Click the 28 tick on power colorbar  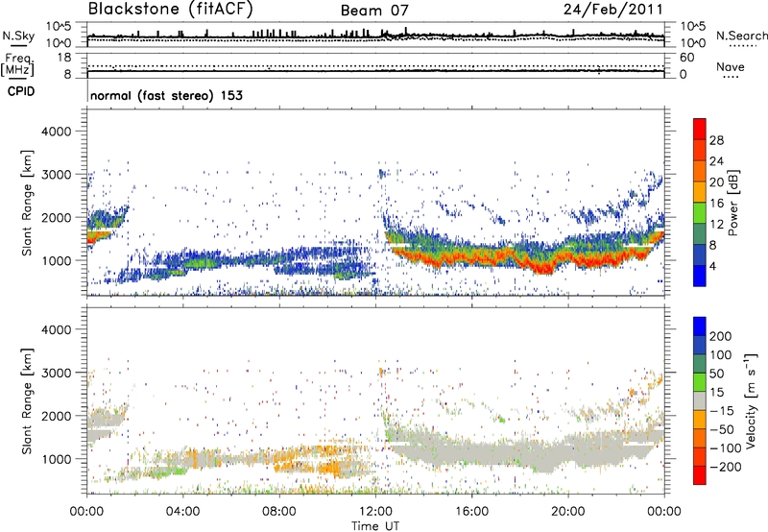click(x=716, y=140)
